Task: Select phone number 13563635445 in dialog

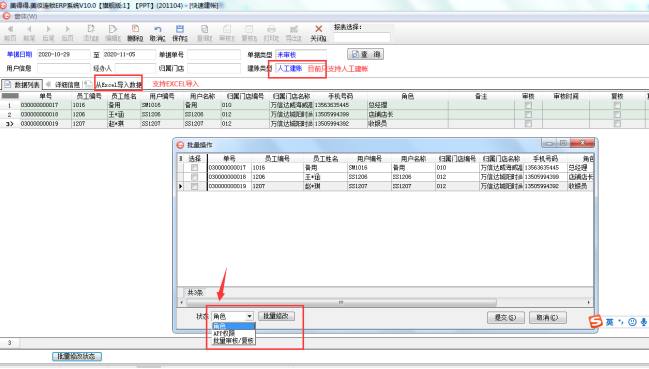Action: (545, 168)
